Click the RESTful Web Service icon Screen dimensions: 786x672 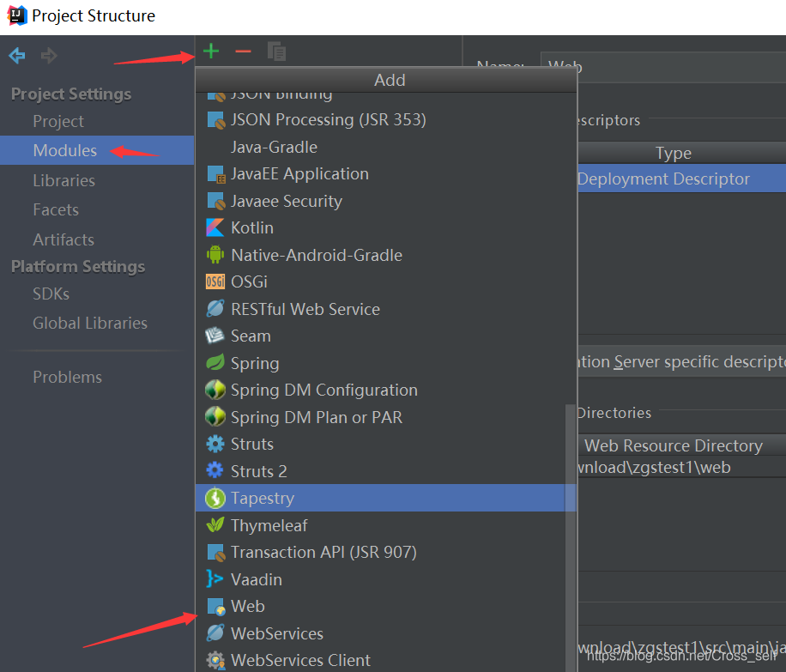(x=215, y=309)
